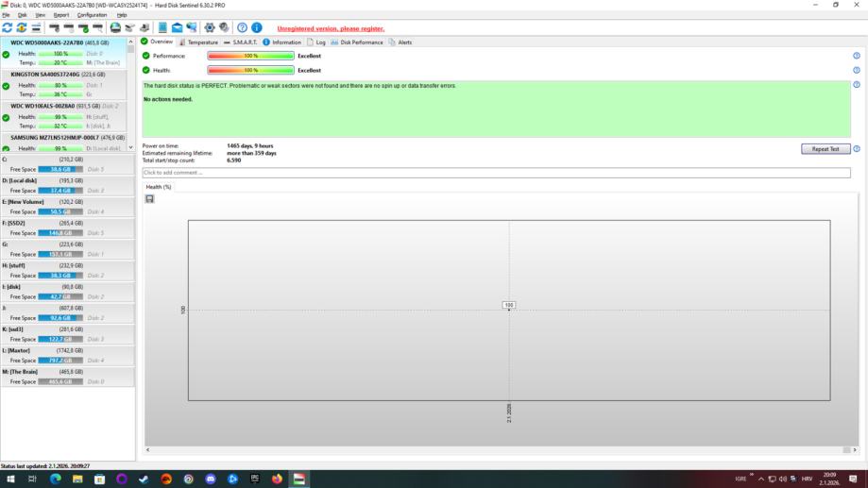Open the File menu
The image size is (868, 488).
pyautogui.click(x=6, y=15)
